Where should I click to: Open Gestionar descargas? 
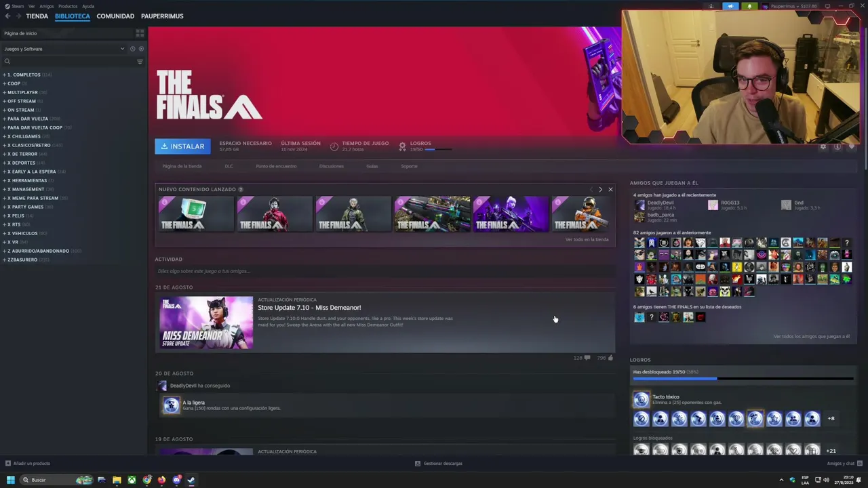[x=439, y=464]
